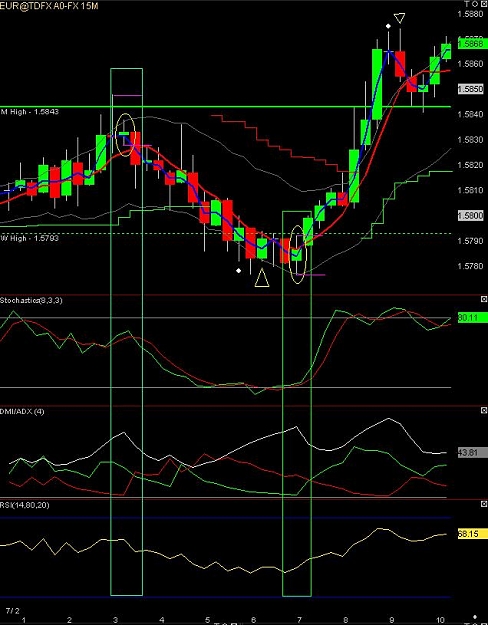Viewport: 488px width, 625px height.
Task: Click the 1.5820 price axis label
Action: (470, 165)
